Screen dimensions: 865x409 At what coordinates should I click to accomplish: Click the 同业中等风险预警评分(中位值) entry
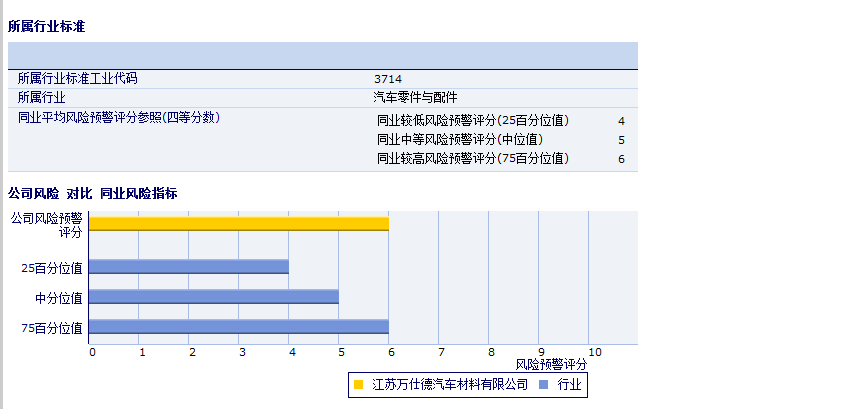pos(459,140)
